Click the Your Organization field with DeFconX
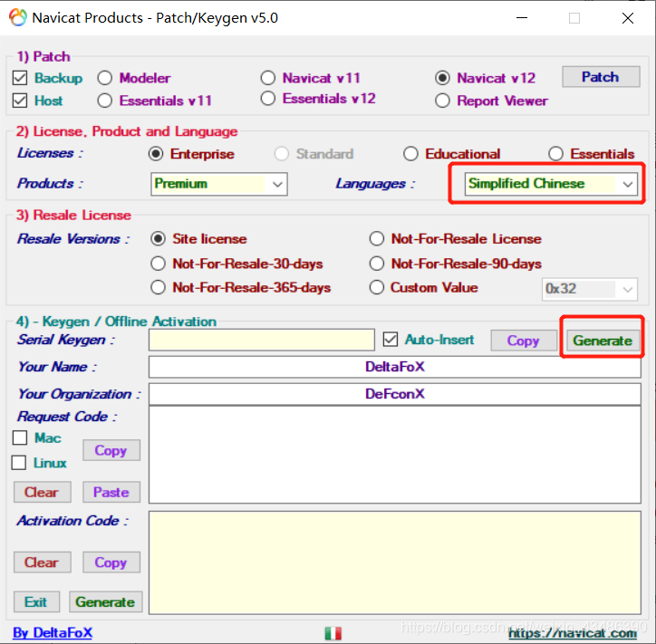The width and height of the screenshot is (656, 644). pyautogui.click(x=394, y=394)
